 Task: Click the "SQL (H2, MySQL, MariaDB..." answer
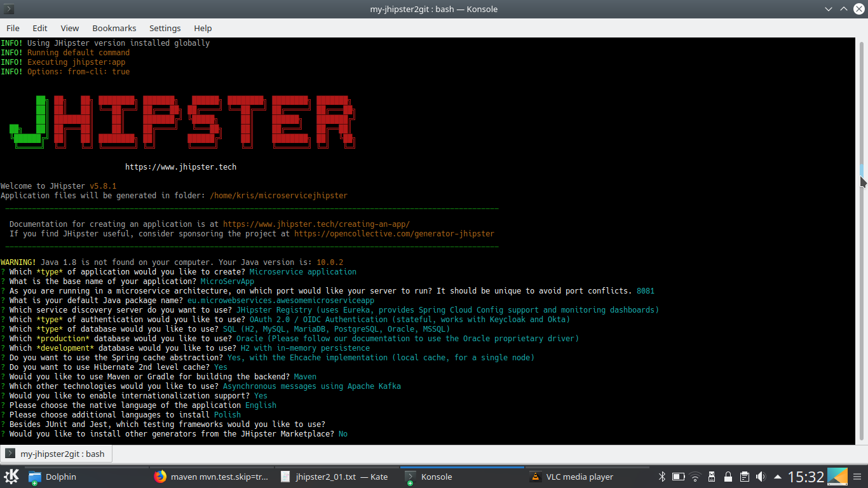tap(336, 329)
